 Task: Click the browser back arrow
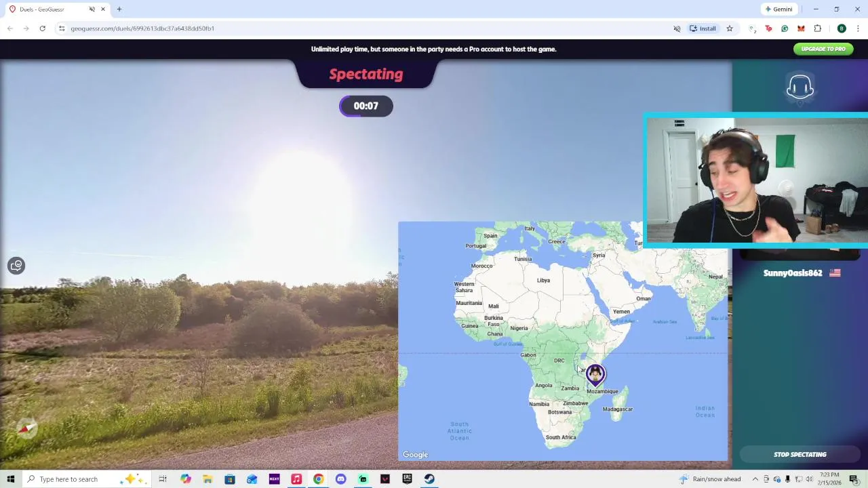[x=10, y=28]
